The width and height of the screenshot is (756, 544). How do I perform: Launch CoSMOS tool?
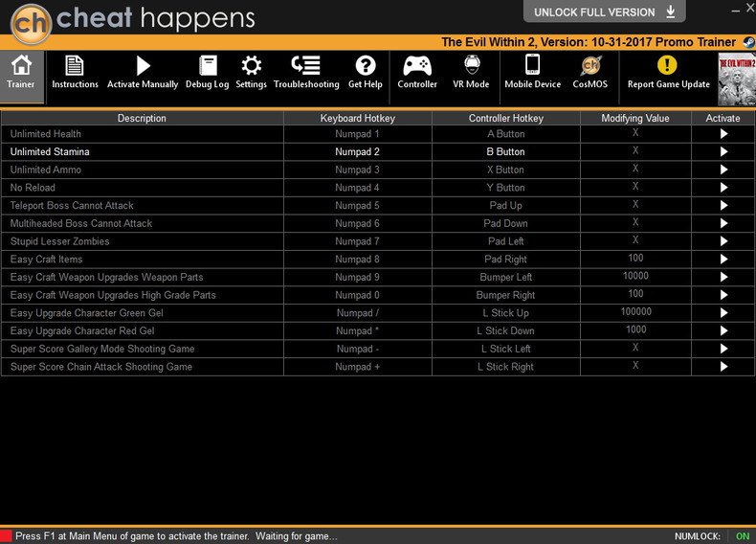tap(590, 73)
